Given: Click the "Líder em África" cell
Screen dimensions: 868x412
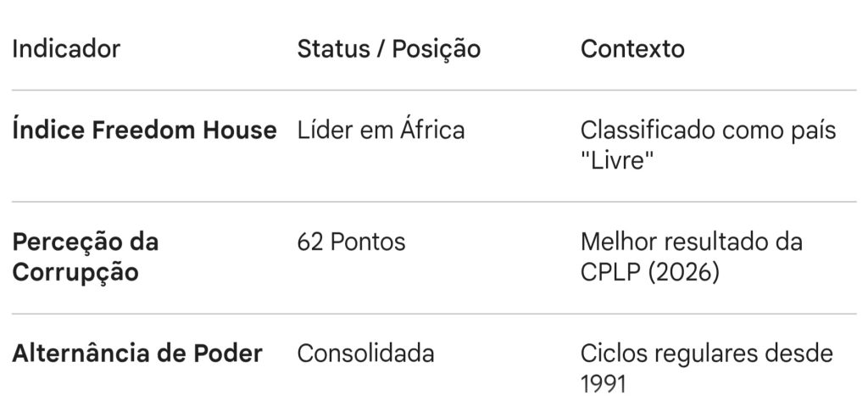Looking at the screenshot, I should coord(381,131).
